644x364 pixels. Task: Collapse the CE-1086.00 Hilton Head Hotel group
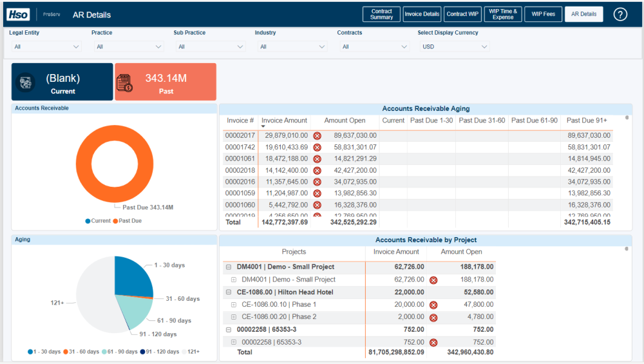pos(229,292)
